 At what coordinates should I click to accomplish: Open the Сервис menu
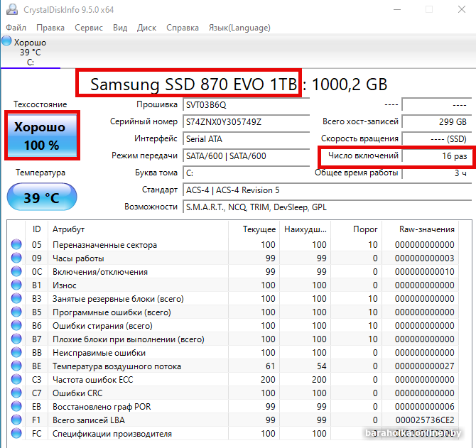(x=89, y=28)
